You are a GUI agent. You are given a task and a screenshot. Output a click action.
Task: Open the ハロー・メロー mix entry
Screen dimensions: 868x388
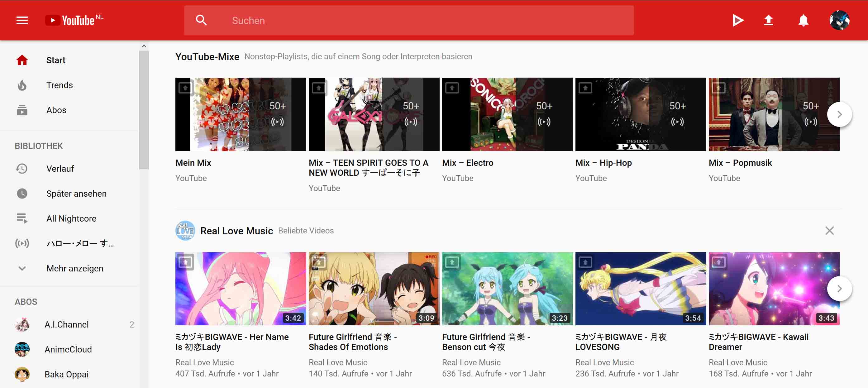point(69,243)
